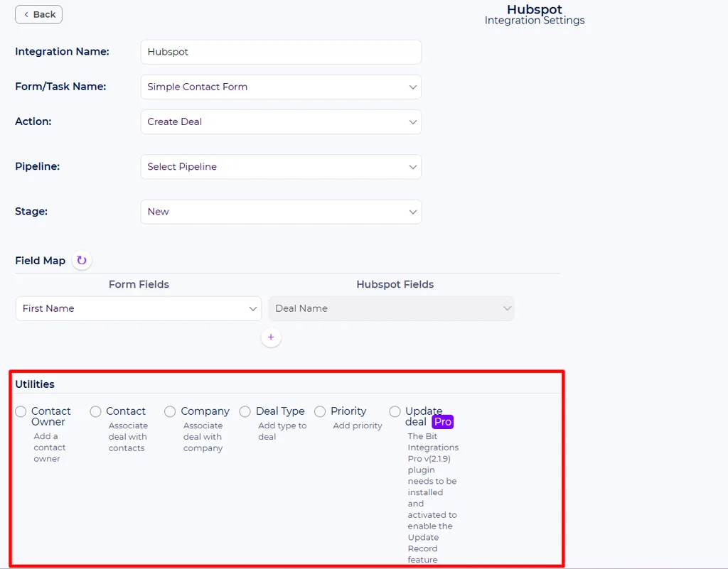The height and width of the screenshot is (569, 728).
Task: Click 'Add priority' description text
Action: [x=358, y=426]
